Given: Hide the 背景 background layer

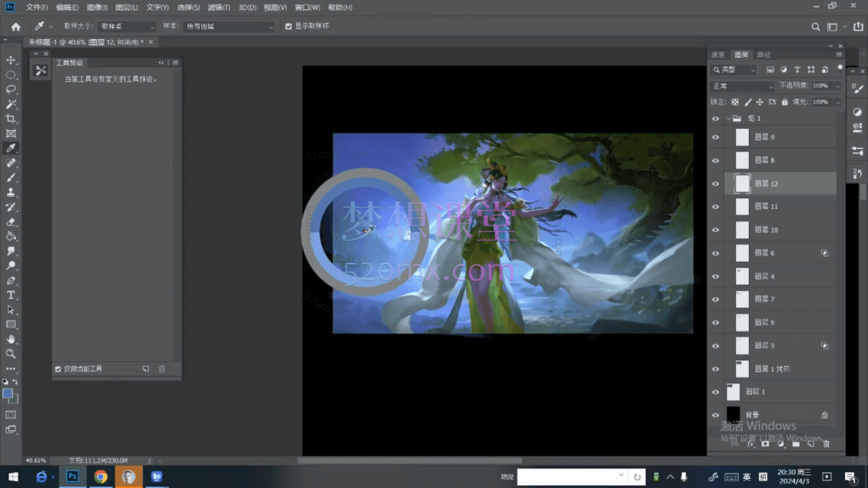Looking at the screenshot, I should click(x=715, y=415).
